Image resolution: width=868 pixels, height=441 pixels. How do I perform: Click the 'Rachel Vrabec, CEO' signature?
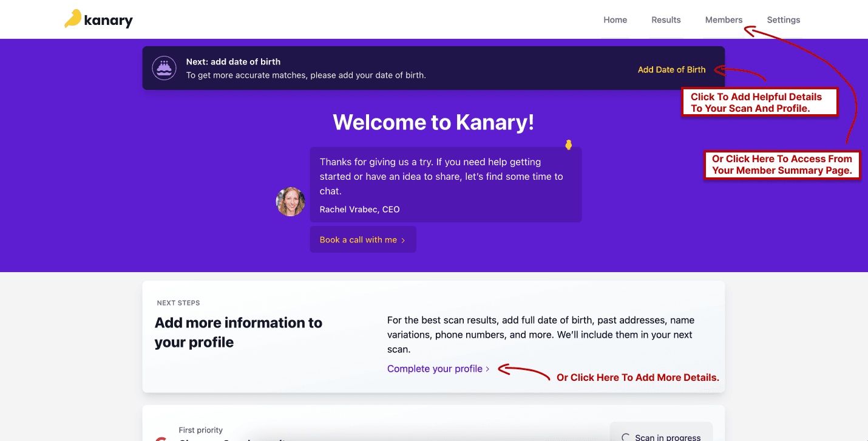click(360, 209)
